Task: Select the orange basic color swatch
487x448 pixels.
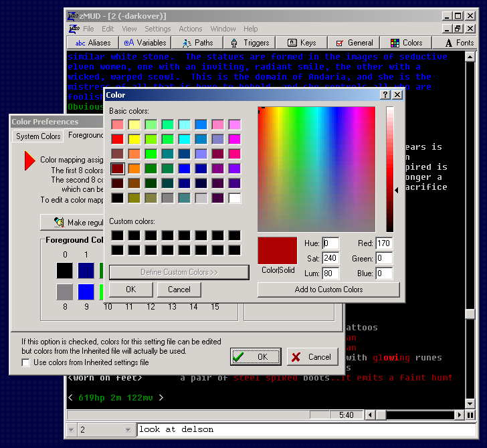Action: coord(134,169)
